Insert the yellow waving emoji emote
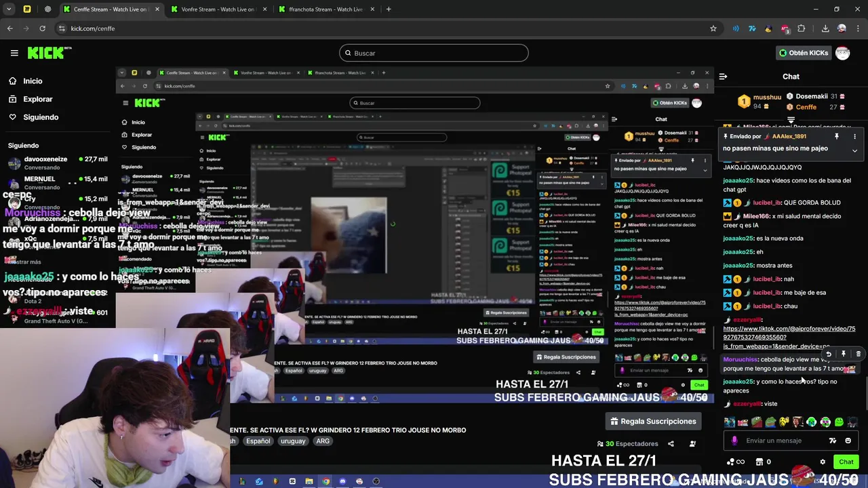The height and width of the screenshot is (488, 868). [x=785, y=422]
